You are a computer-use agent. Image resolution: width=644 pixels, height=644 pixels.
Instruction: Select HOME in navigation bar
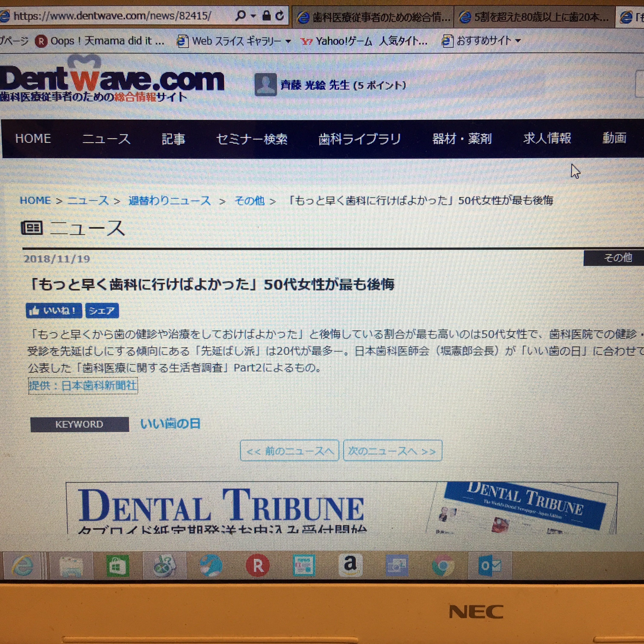(x=33, y=139)
